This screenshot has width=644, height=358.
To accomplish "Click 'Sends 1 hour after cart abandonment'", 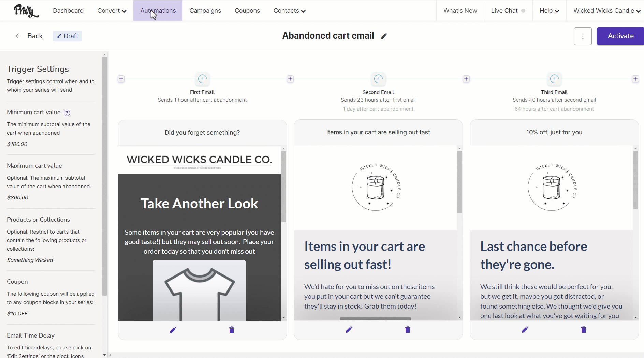I will click(202, 100).
